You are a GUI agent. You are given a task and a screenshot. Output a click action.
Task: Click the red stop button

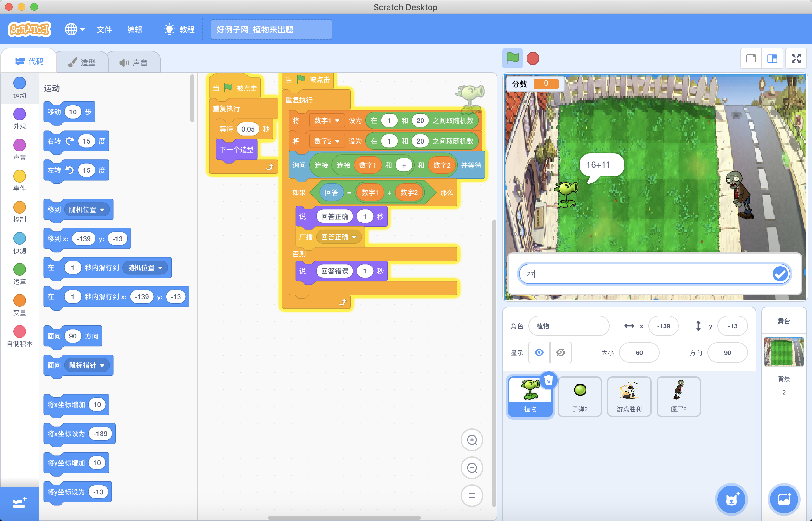pyautogui.click(x=533, y=59)
